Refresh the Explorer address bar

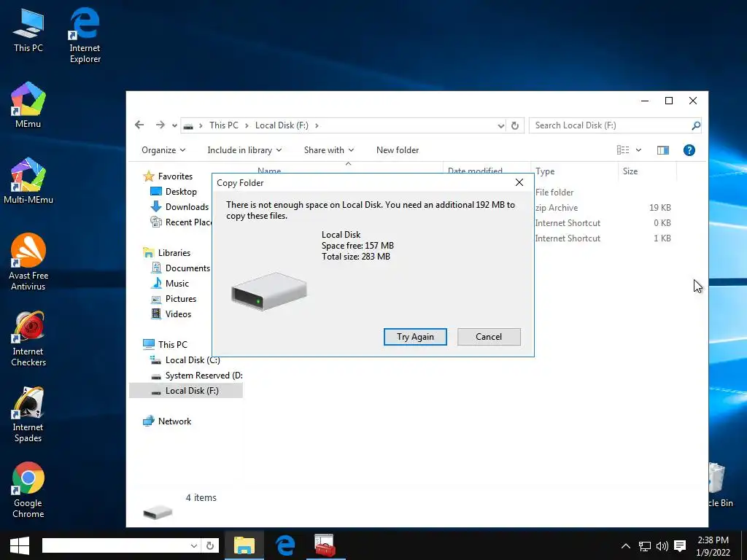point(515,125)
